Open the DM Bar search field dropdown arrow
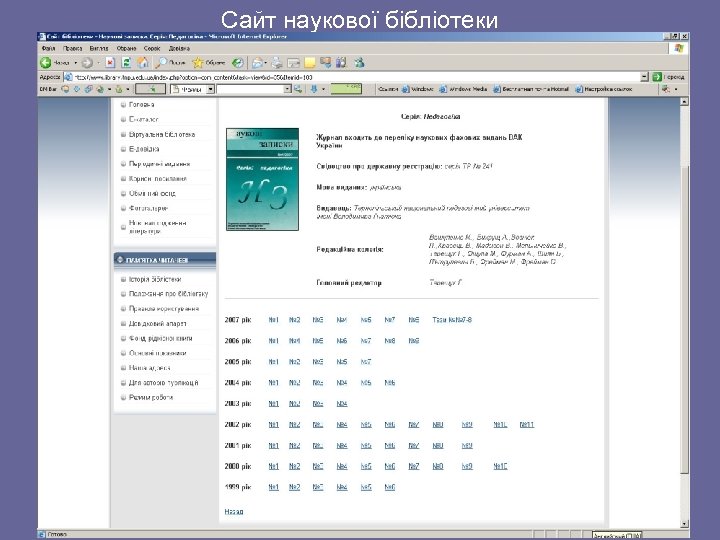The width and height of the screenshot is (720, 540). tap(287, 89)
